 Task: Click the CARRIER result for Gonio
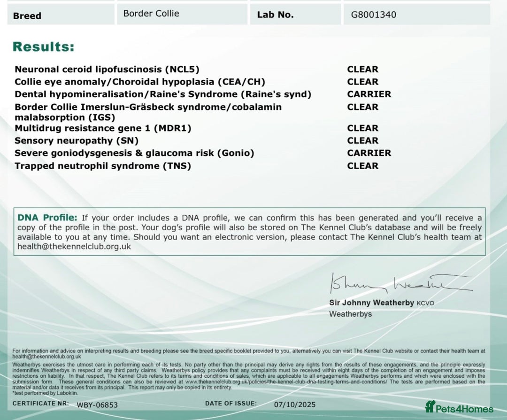click(369, 153)
